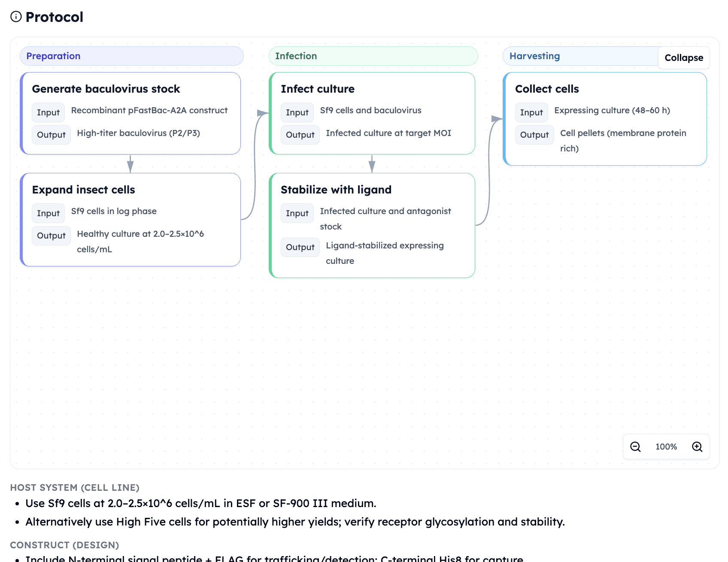Click the bold Protocol title

[x=54, y=17]
